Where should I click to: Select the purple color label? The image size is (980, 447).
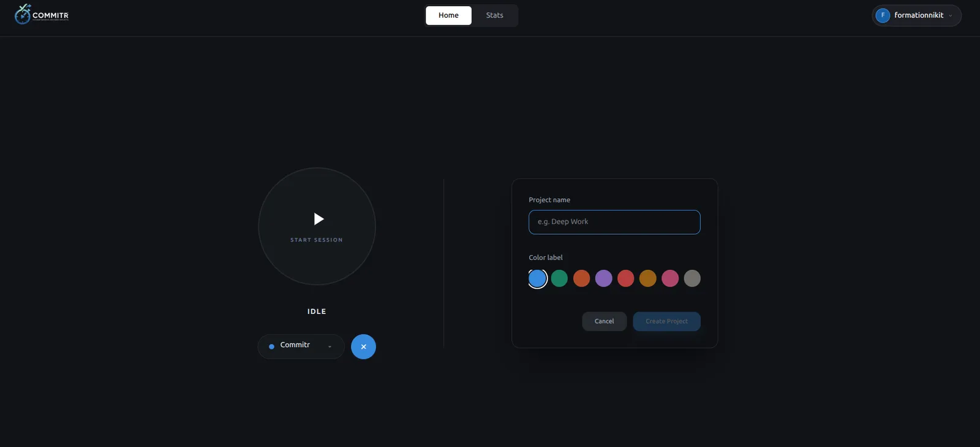click(x=603, y=278)
